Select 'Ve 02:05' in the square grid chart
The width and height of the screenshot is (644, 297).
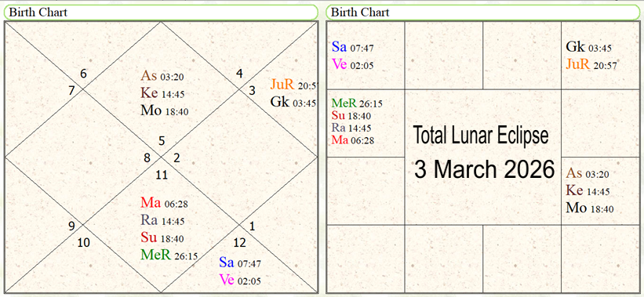coord(352,65)
